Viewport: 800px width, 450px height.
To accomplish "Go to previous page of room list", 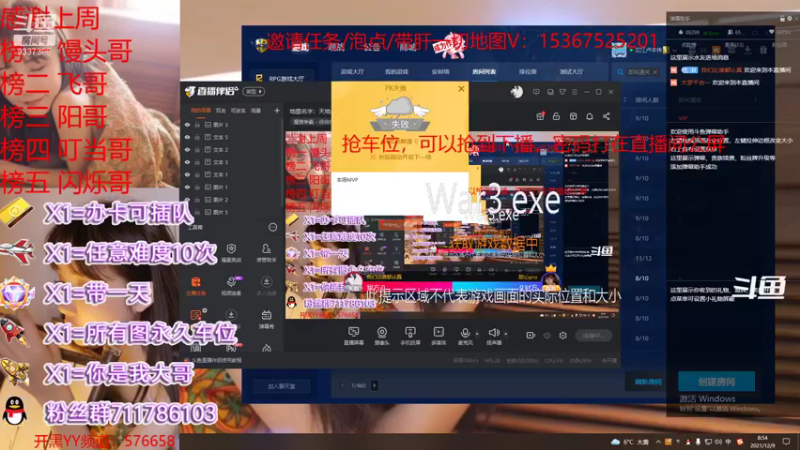I will (x=343, y=385).
